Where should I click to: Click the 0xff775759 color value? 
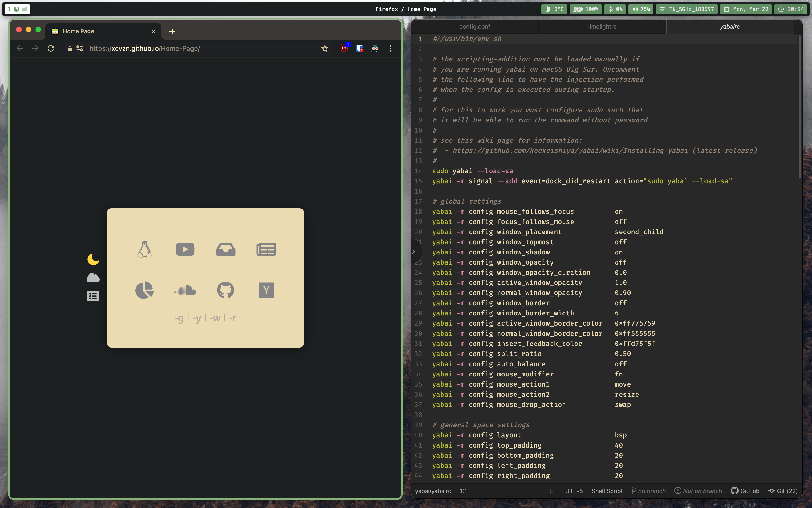tap(635, 323)
